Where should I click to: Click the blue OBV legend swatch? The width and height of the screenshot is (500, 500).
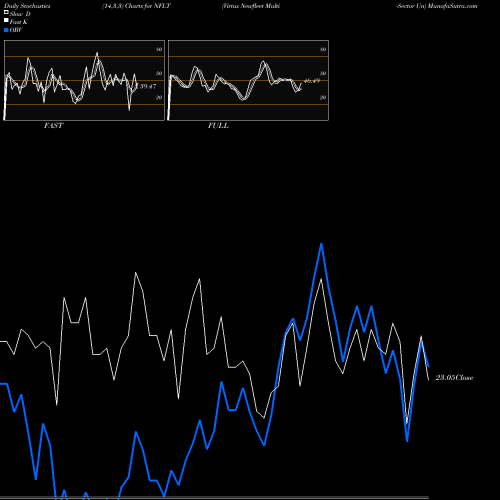(x=6, y=30)
